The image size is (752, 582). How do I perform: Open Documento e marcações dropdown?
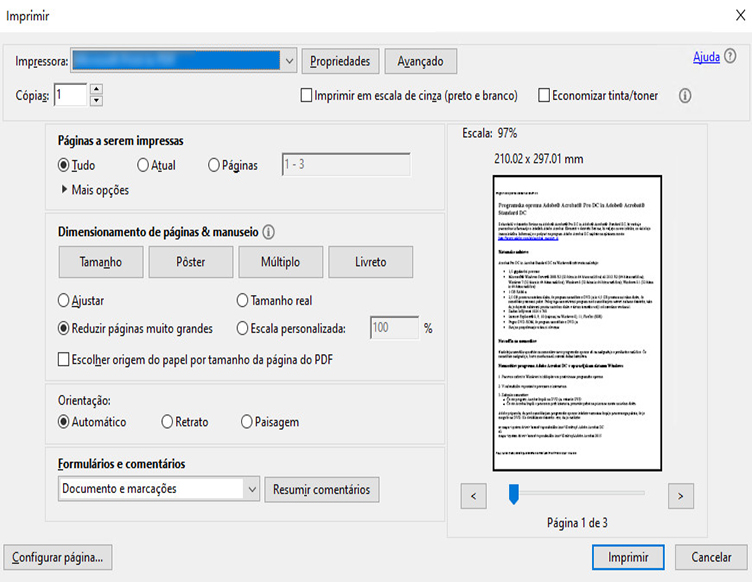159,489
